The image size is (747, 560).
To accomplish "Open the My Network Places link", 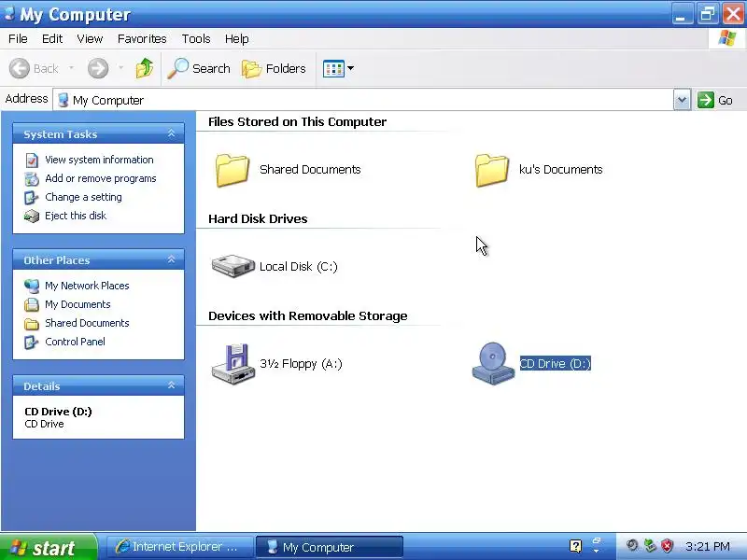I will (87, 286).
